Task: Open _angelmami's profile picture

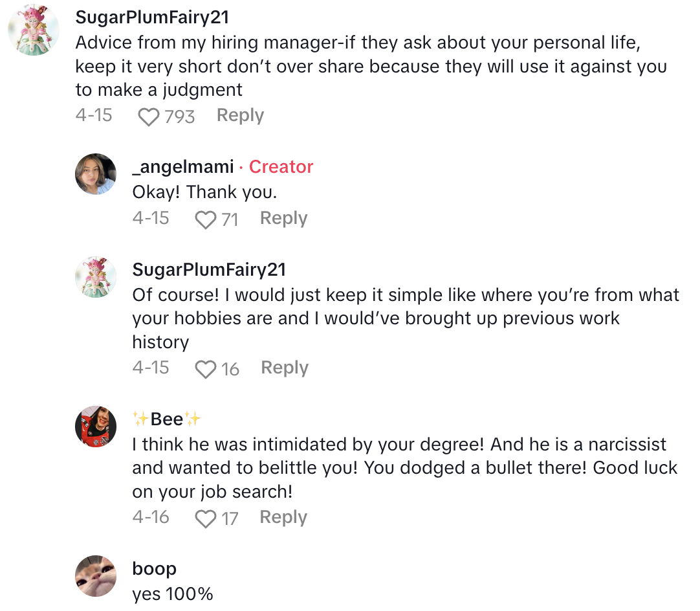Action: click(96, 174)
